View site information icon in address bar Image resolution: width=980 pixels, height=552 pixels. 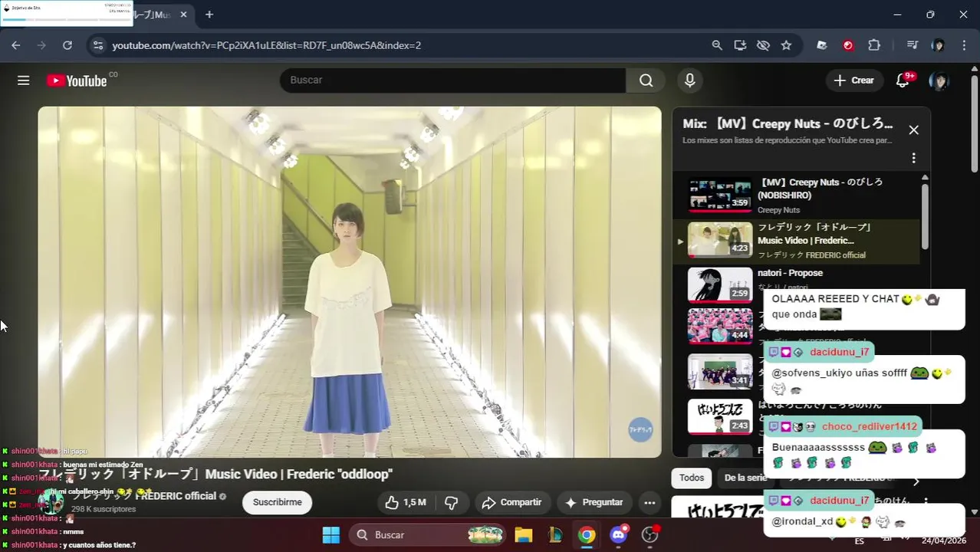click(97, 45)
